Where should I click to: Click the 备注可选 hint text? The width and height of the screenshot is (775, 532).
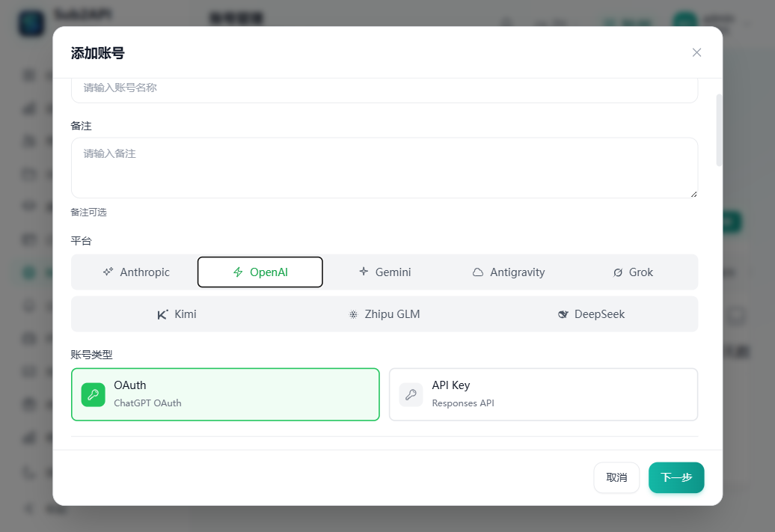(x=88, y=212)
